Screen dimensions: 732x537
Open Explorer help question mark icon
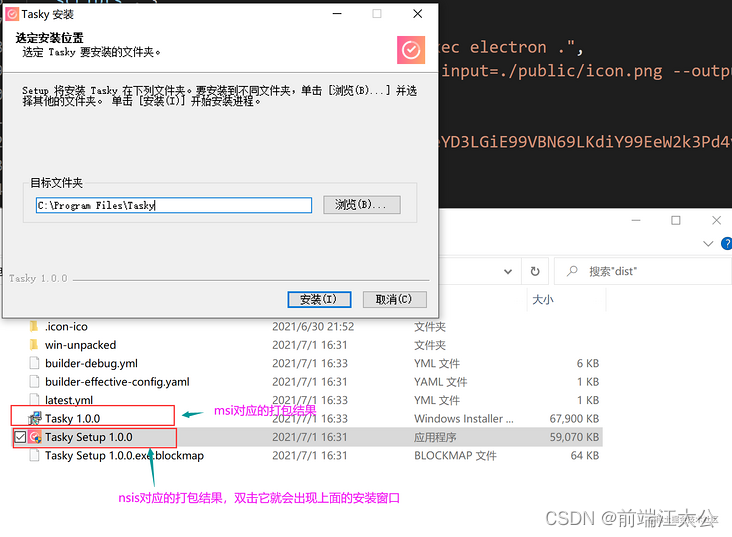tap(726, 244)
